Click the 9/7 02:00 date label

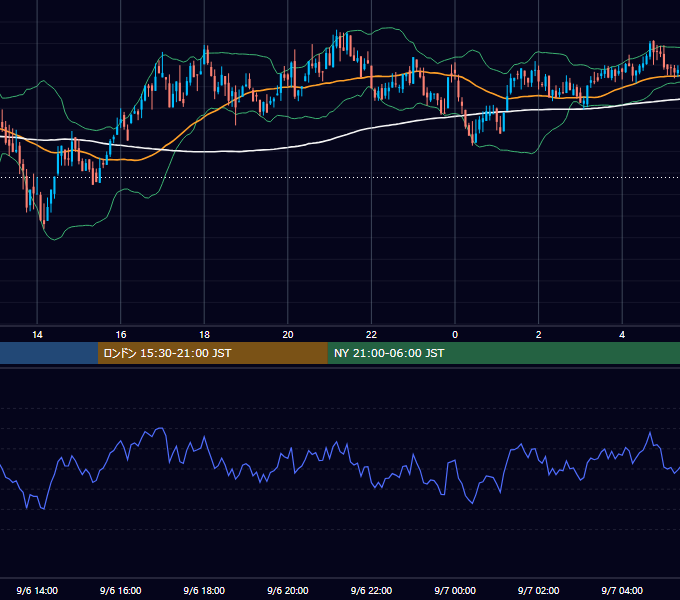538,590
